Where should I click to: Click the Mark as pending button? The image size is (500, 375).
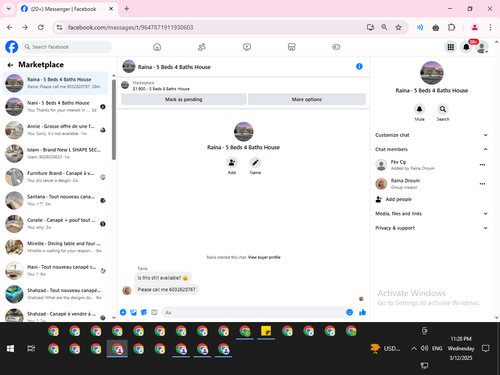(x=184, y=99)
